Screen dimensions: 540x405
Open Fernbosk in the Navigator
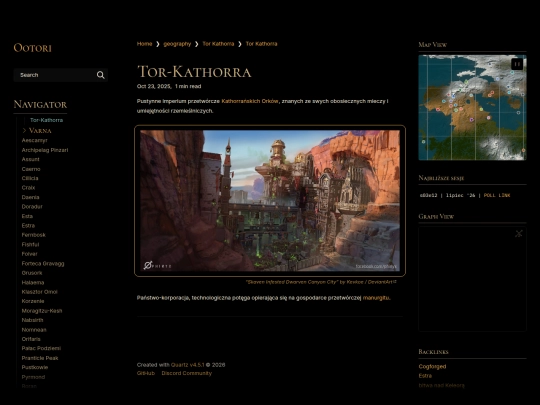point(33,235)
